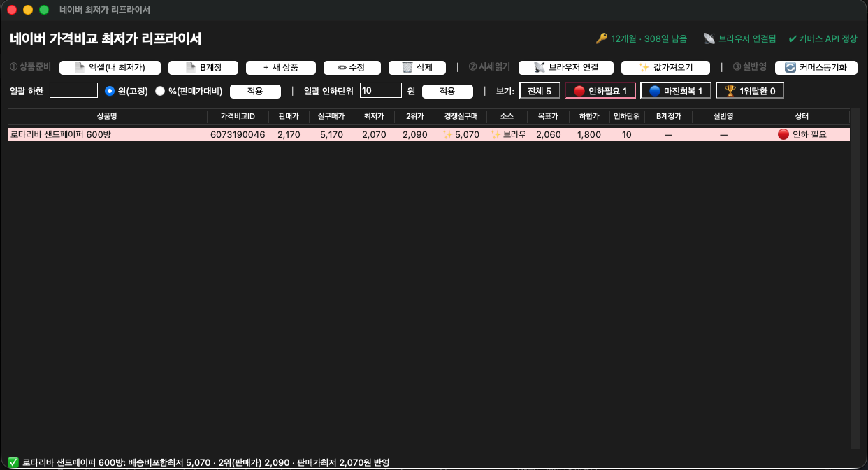Click the sync arrows icon on 커머스동기화 button

[790, 67]
